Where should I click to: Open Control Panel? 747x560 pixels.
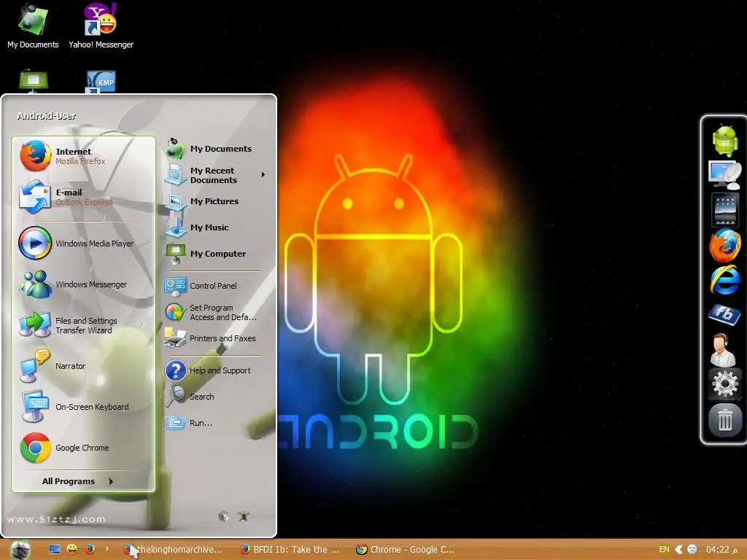tap(215, 286)
